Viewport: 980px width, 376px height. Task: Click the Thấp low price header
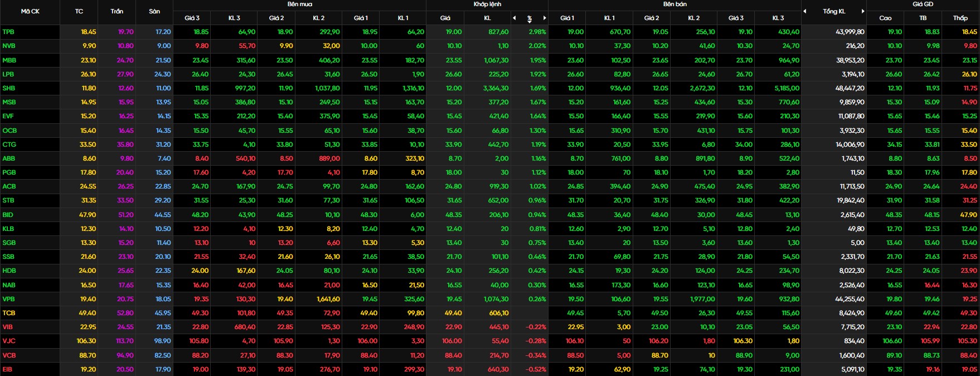pyautogui.click(x=960, y=18)
